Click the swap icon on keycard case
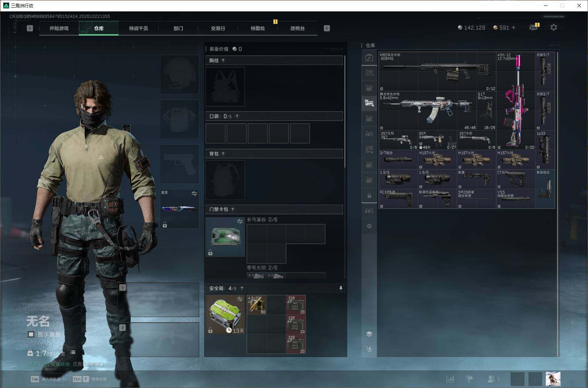Screen dimensions: 588x388 pos(240,221)
